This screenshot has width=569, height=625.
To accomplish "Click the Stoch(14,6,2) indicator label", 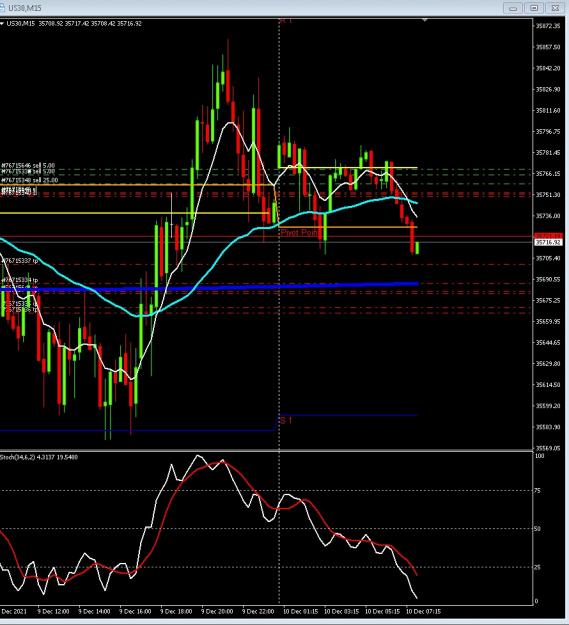I will (x=39, y=457).
